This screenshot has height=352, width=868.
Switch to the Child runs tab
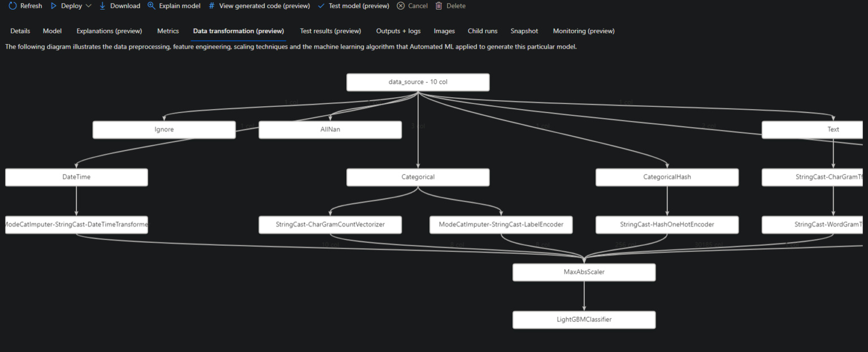tap(482, 31)
